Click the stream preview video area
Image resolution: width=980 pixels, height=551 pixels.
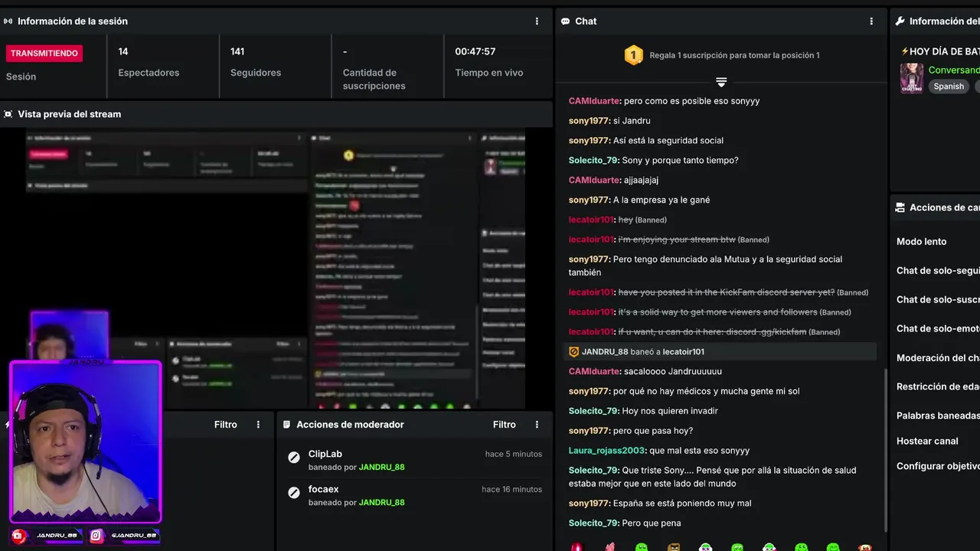click(276, 268)
